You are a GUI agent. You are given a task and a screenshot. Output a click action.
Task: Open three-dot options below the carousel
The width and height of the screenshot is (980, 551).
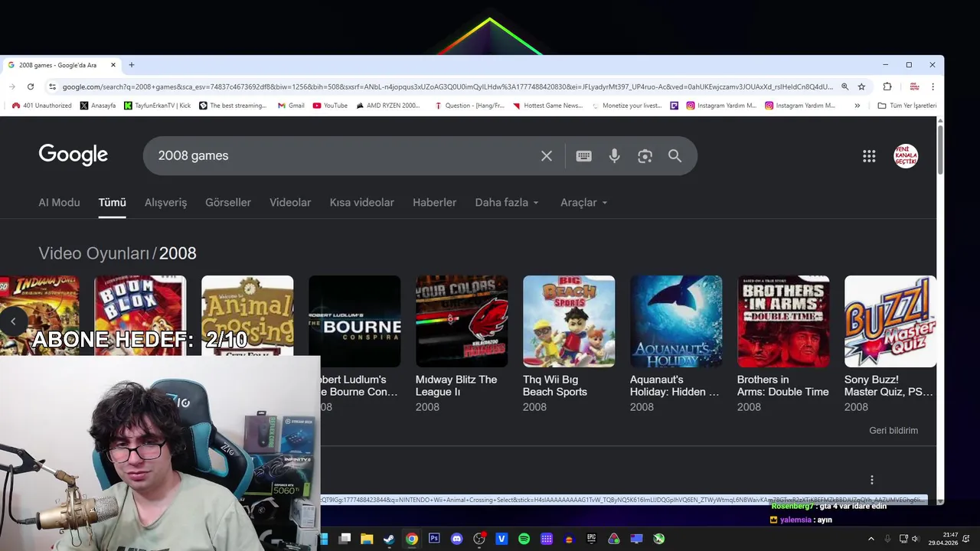pyautogui.click(x=871, y=480)
